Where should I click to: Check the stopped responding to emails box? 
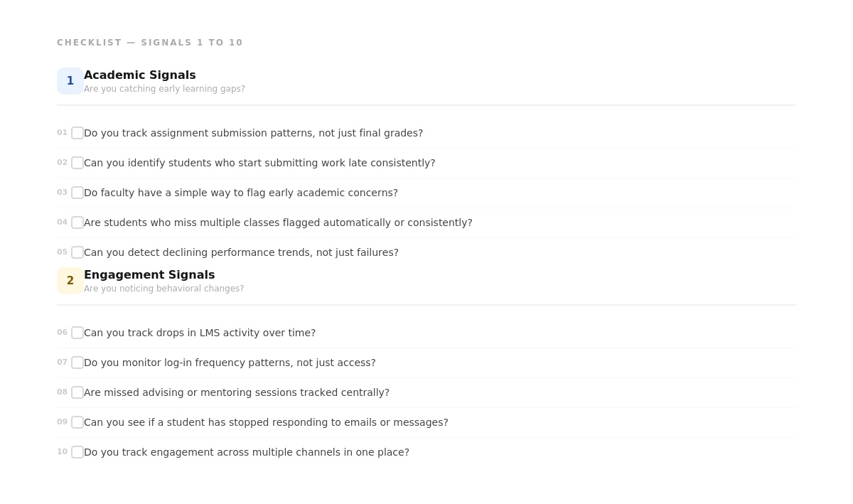(77, 422)
